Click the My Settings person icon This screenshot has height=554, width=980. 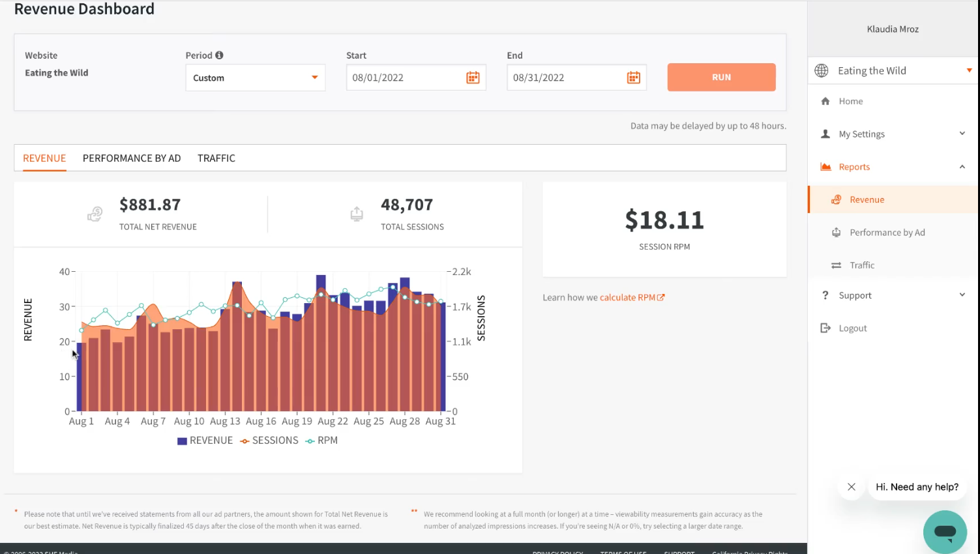pos(825,134)
